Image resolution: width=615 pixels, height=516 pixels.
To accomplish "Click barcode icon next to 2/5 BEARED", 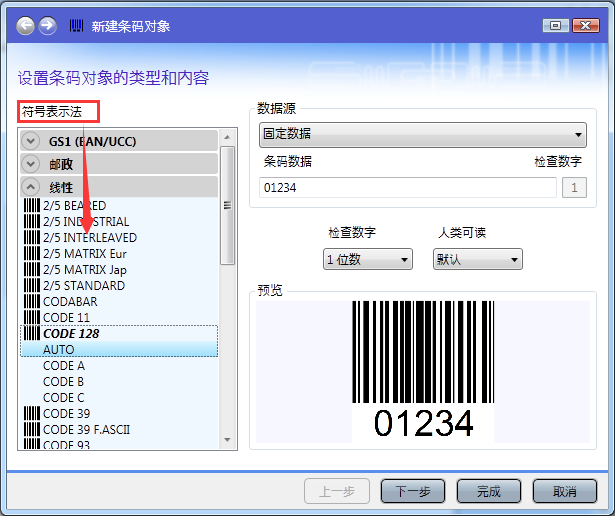I will click(32, 205).
